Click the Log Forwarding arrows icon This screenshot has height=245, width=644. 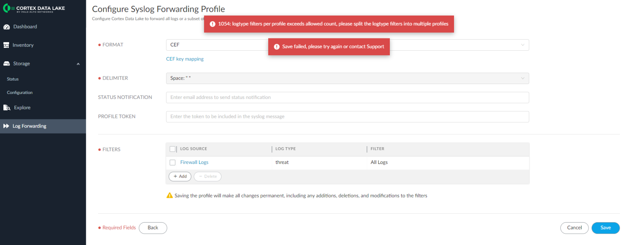click(x=6, y=126)
